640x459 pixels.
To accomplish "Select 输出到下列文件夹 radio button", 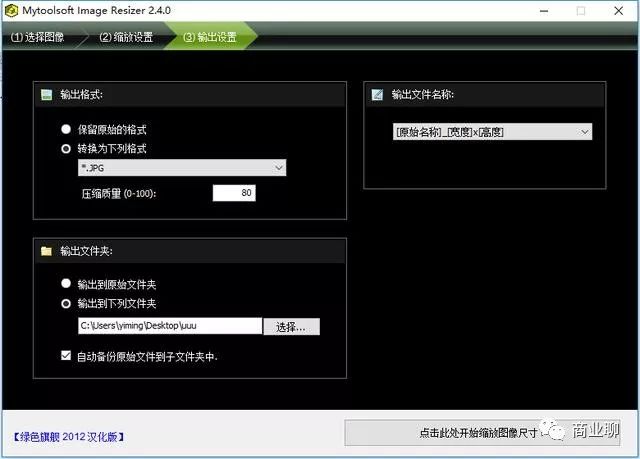I will click(x=66, y=303).
